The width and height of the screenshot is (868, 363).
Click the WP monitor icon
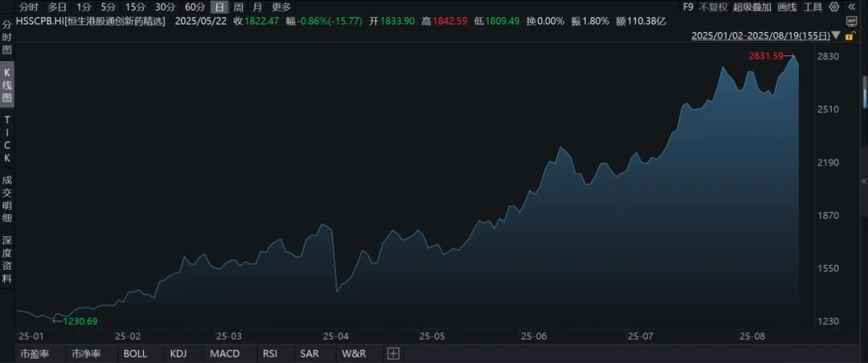[852, 20]
